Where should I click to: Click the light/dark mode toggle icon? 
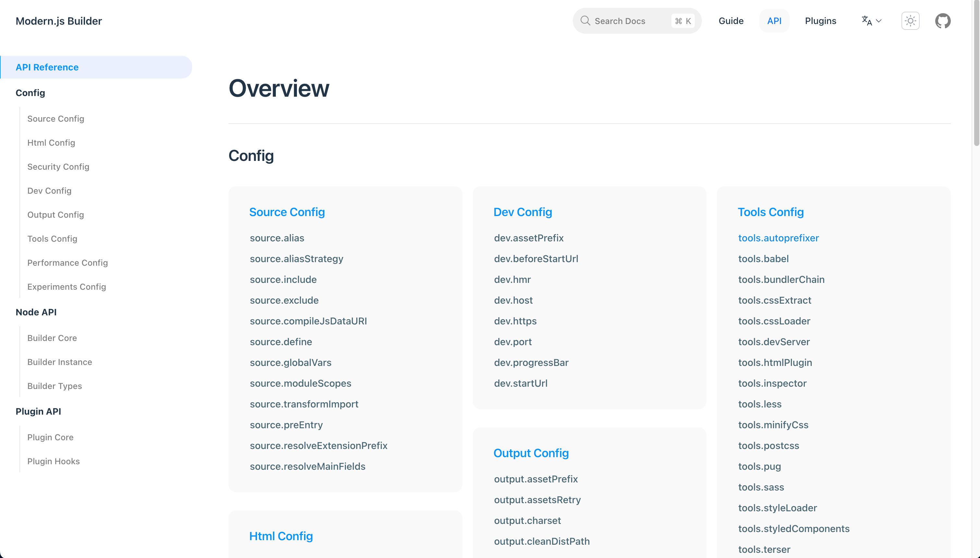[910, 21]
